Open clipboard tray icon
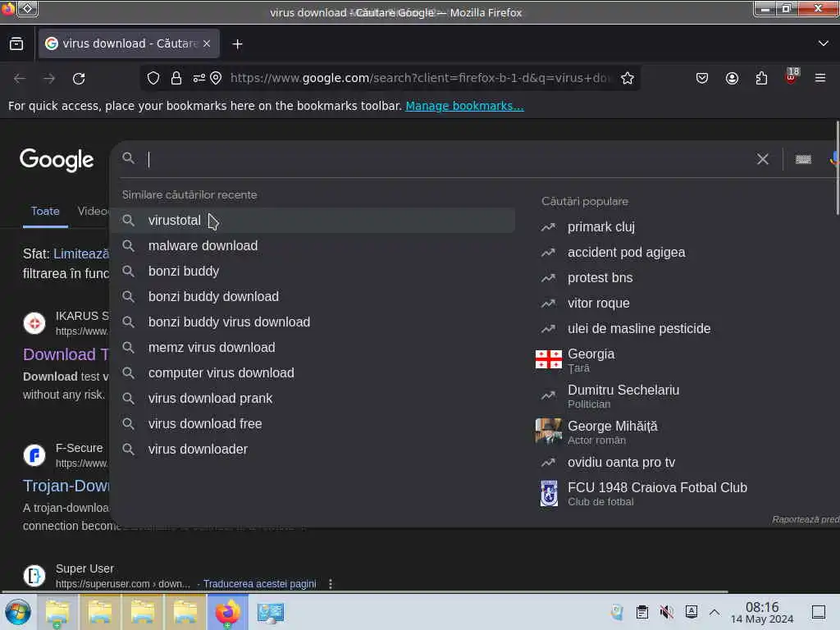The image size is (840, 630). click(x=641, y=612)
